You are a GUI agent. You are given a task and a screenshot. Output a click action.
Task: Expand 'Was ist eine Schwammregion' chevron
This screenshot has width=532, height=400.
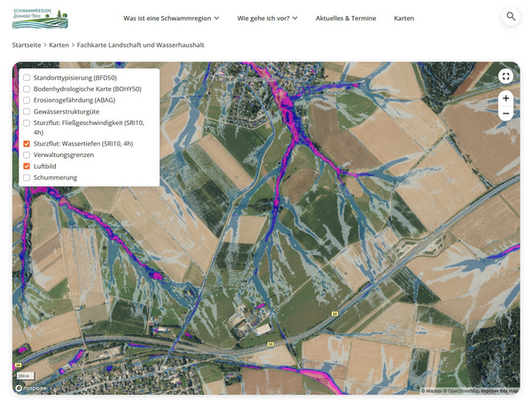point(216,19)
